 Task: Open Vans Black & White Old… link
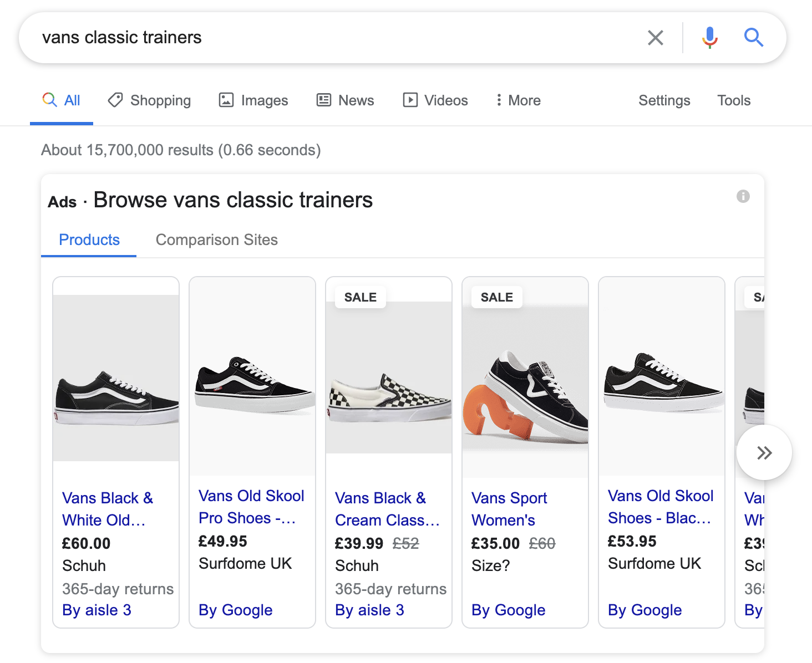(x=108, y=509)
